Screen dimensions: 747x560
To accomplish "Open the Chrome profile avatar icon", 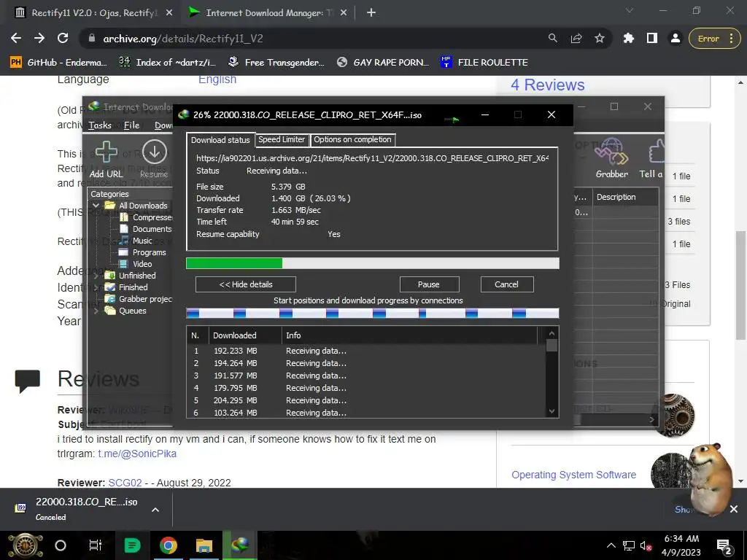I will (x=675, y=39).
